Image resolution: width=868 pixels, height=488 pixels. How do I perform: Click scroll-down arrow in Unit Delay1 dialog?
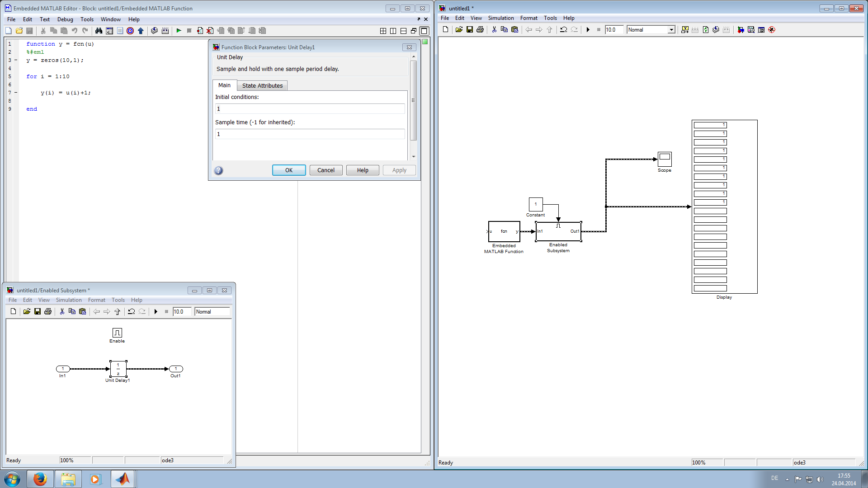coord(414,156)
